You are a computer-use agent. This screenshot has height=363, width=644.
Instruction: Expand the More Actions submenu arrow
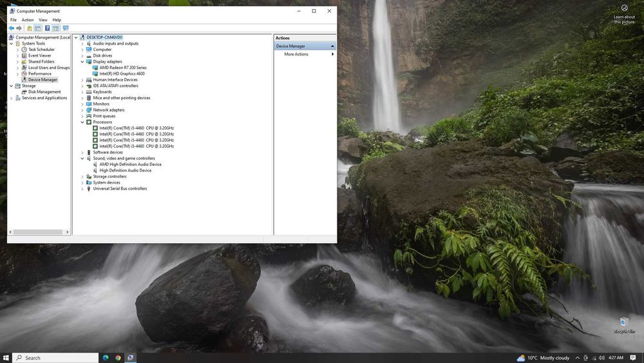332,54
